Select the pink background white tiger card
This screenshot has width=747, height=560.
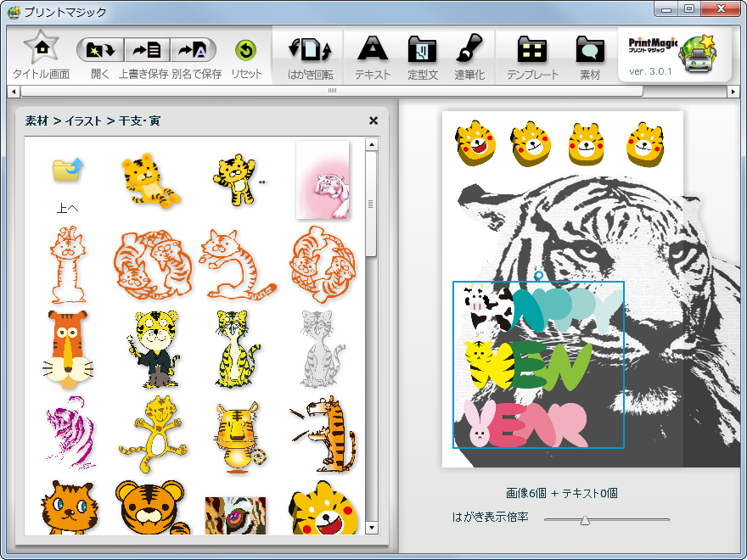[323, 180]
